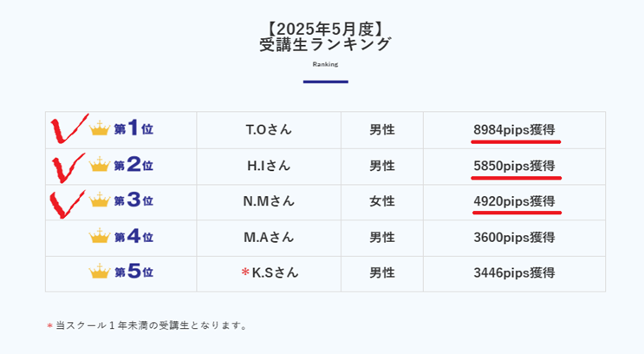This screenshot has height=354, width=644.
Task: Click the crown icon beside 第2位
Action: pyautogui.click(x=100, y=164)
